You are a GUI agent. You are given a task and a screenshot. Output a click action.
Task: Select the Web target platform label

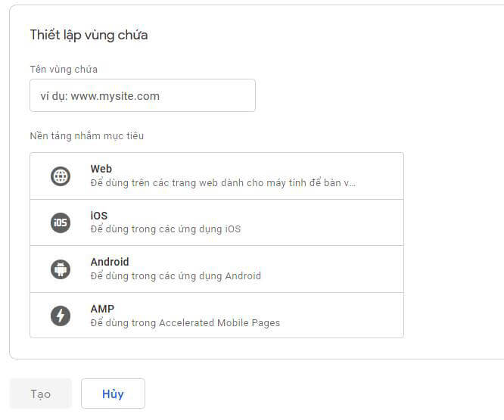click(x=101, y=169)
